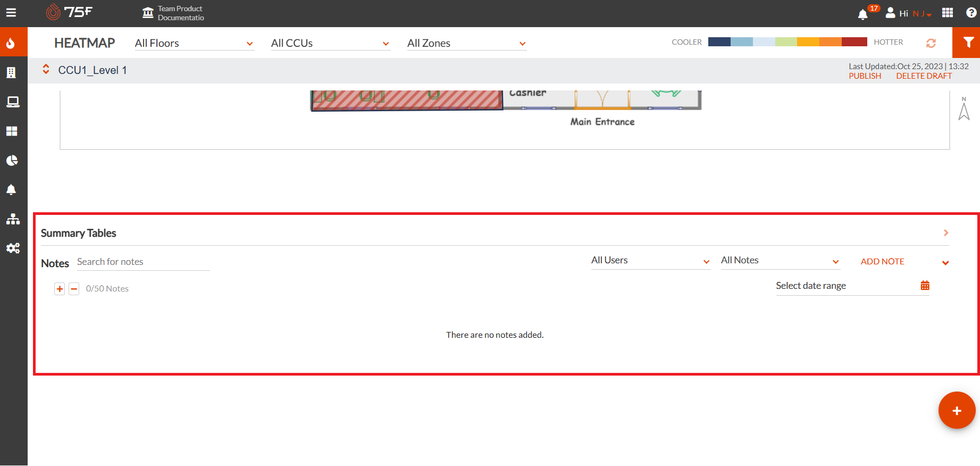This screenshot has width=980, height=466.
Task: Click the Last Updated timestamp text
Action: [x=908, y=66]
